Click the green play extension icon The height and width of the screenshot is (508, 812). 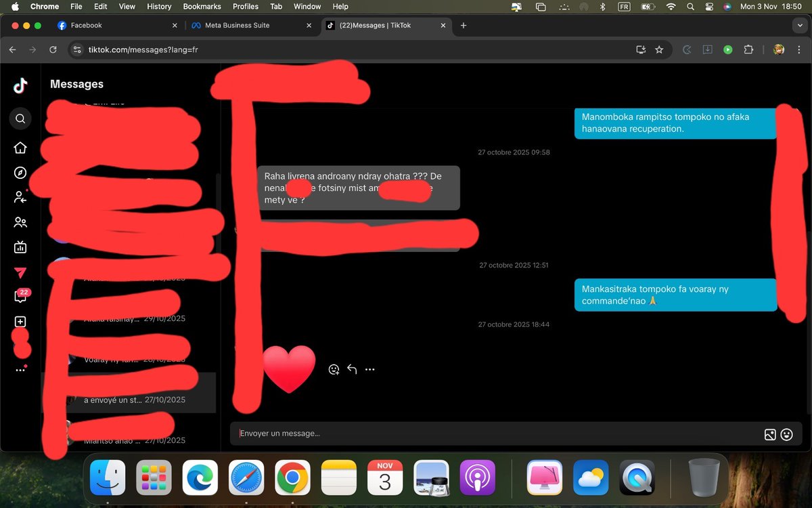[x=728, y=49]
